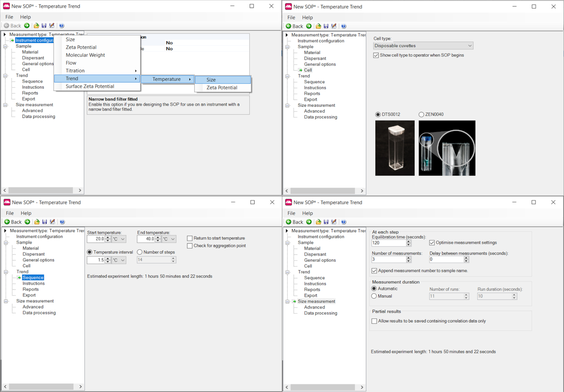The height and width of the screenshot is (392, 564).
Task: Click the green Next arrow in the bottom-right window
Action: coord(309,222)
